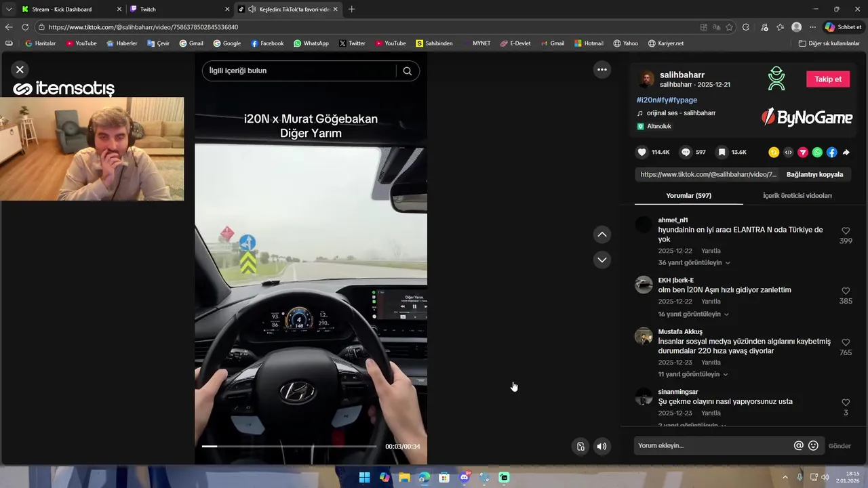This screenshot has height=488, width=868.
Task: Add page to favorites with star icon
Action: click(729, 27)
